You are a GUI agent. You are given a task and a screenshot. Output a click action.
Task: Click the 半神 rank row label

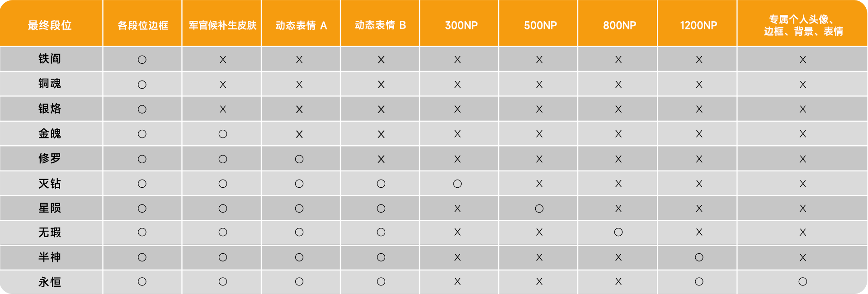pyautogui.click(x=50, y=257)
